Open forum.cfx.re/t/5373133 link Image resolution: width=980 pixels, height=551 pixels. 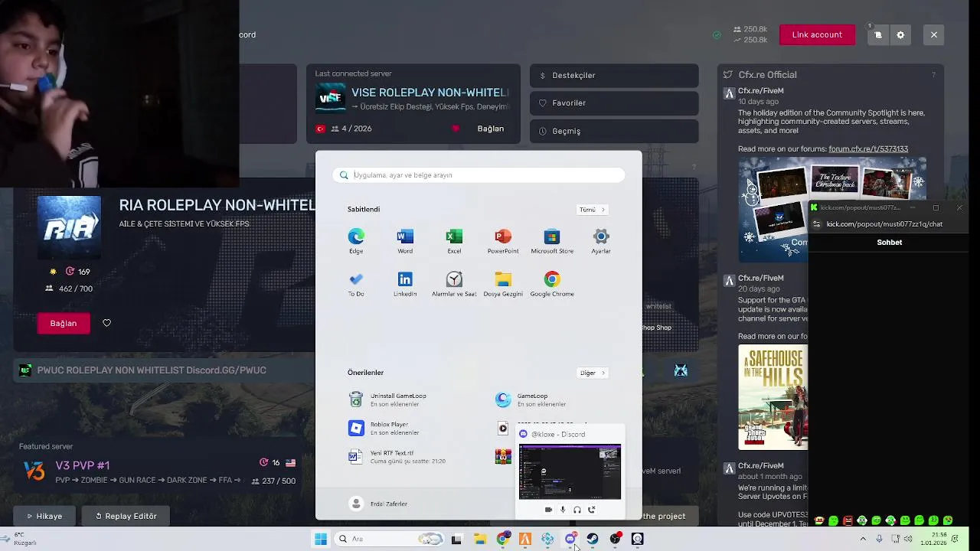click(x=868, y=149)
